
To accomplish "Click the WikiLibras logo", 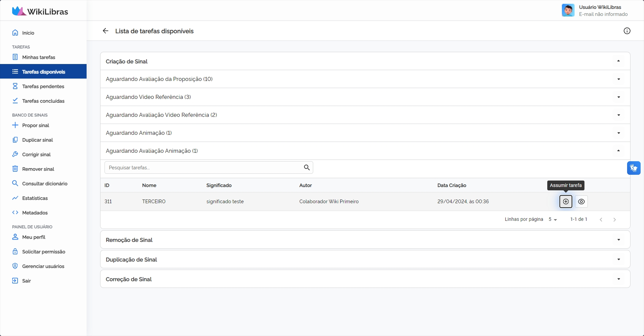I will 40,11.
